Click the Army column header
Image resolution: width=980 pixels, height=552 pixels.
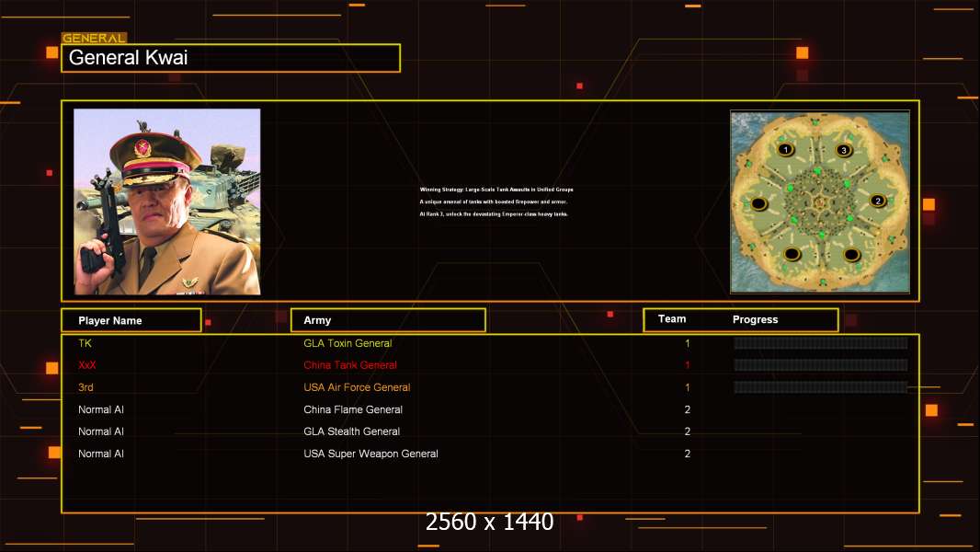(388, 320)
